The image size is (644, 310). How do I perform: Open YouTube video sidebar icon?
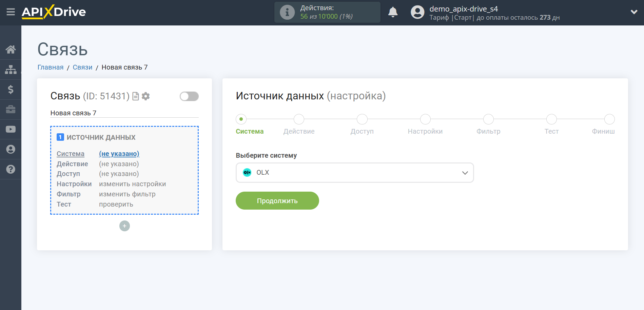pyautogui.click(x=11, y=129)
